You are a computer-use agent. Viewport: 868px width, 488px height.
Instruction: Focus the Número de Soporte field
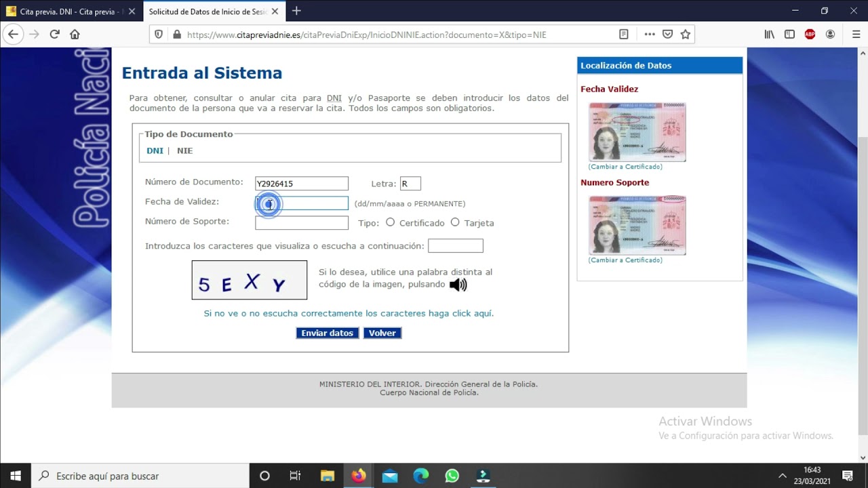click(302, 223)
